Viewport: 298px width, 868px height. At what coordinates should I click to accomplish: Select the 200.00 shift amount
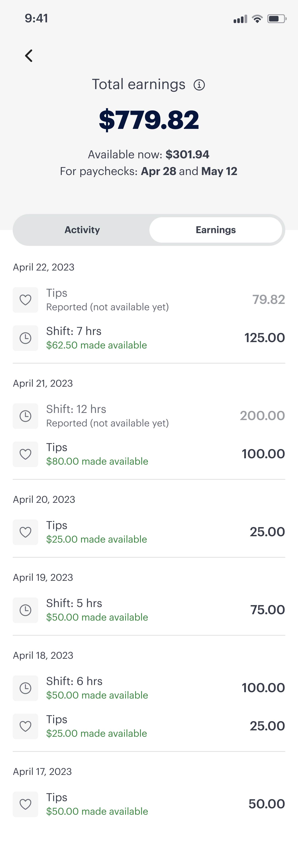[262, 416]
